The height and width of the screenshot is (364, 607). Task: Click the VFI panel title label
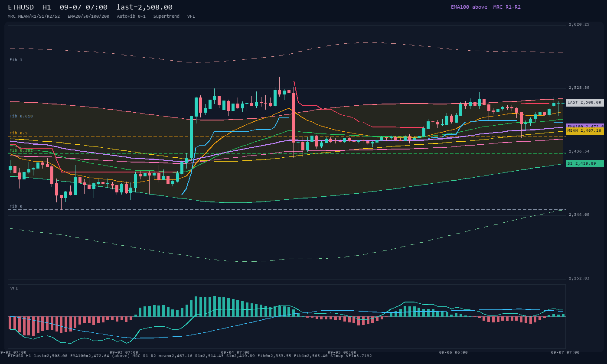tap(14, 288)
